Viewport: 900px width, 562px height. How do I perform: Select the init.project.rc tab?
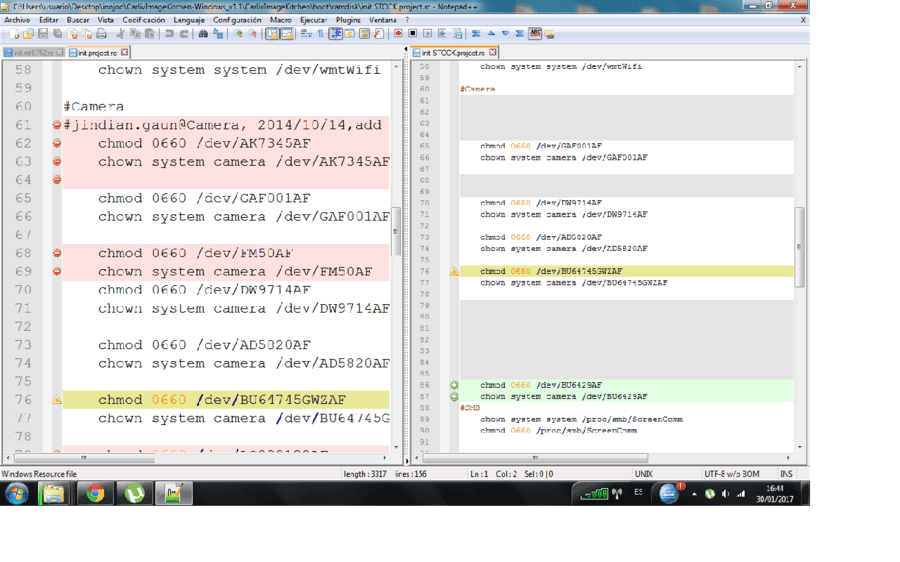(98, 53)
